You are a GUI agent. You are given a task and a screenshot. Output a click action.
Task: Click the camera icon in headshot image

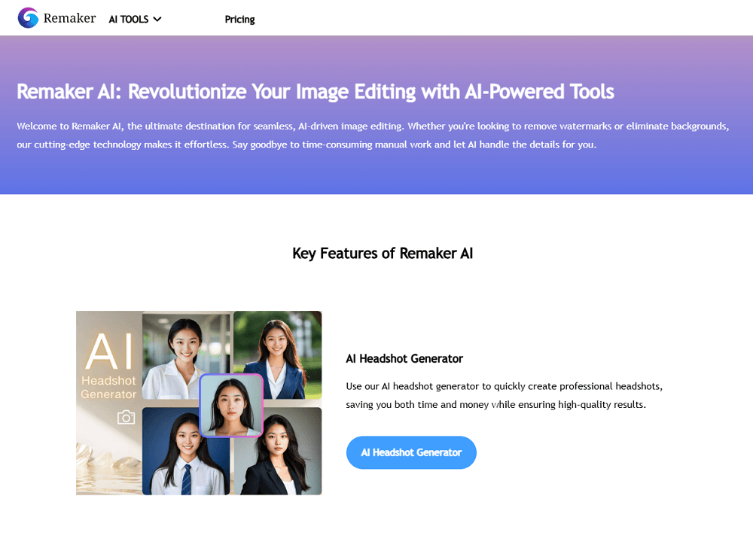pyautogui.click(x=126, y=416)
